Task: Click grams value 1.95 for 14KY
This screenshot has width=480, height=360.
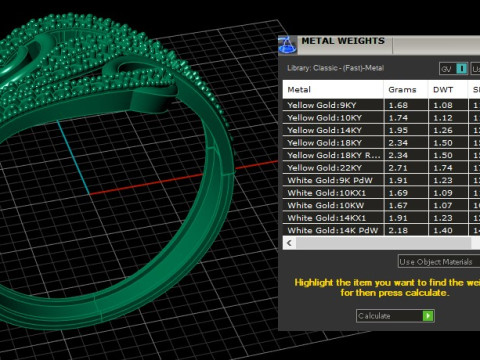Action: point(398,130)
